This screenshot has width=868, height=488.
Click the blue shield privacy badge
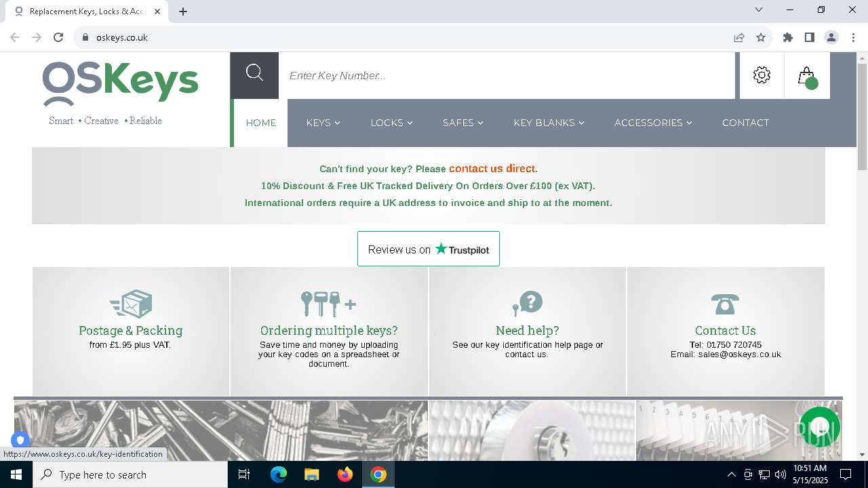pyautogui.click(x=20, y=440)
